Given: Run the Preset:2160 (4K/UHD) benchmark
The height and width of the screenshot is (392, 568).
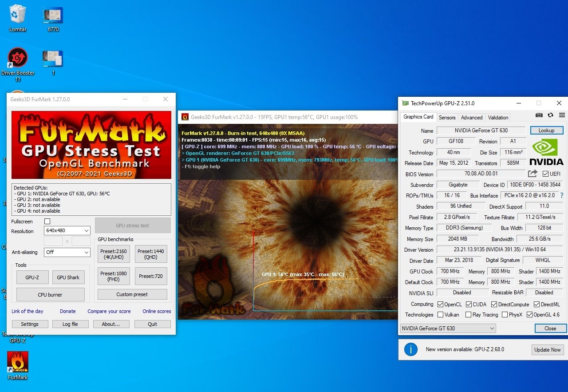Looking at the screenshot, I should coord(114,254).
